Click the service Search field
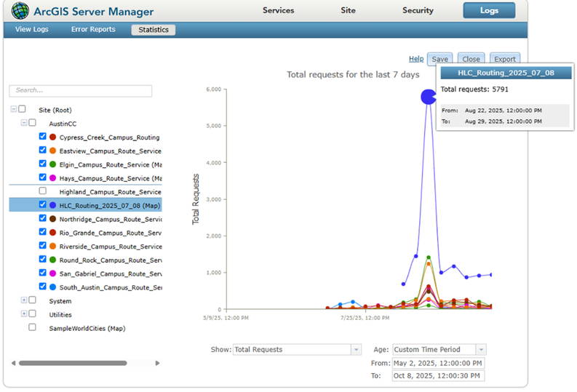Image resolution: width=577 pixels, height=392 pixels. tap(81, 91)
